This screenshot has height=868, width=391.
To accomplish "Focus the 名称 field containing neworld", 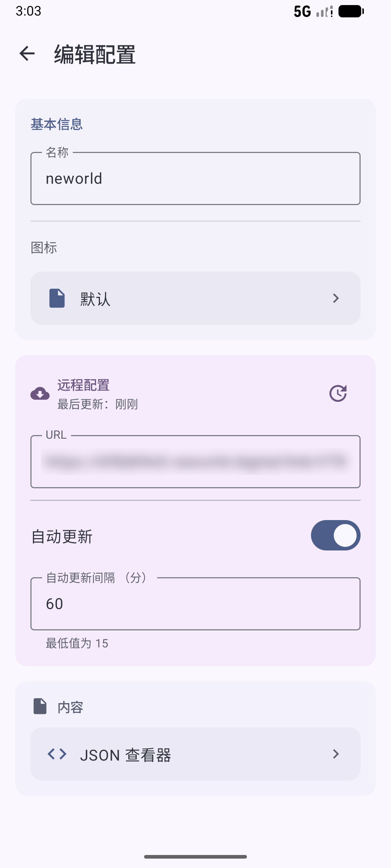I will pyautogui.click(x=195, y=179).
